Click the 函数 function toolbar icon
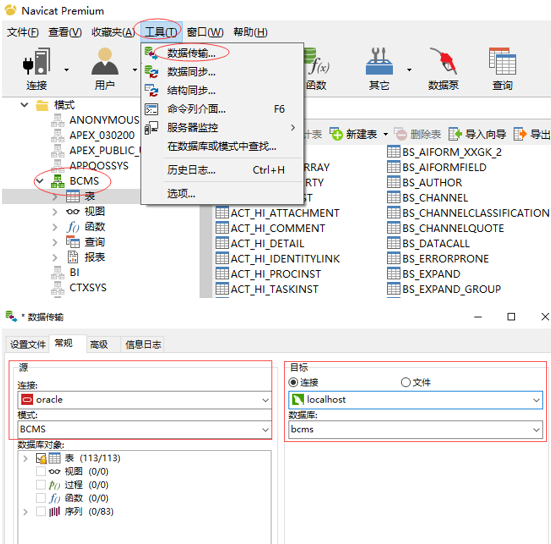This screenshot has width=551, height=544. click(317, 61)
